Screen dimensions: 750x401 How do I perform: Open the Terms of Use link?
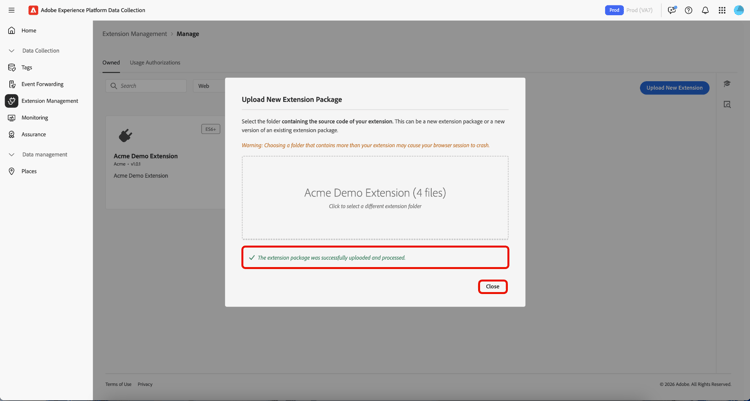[118, 384]
